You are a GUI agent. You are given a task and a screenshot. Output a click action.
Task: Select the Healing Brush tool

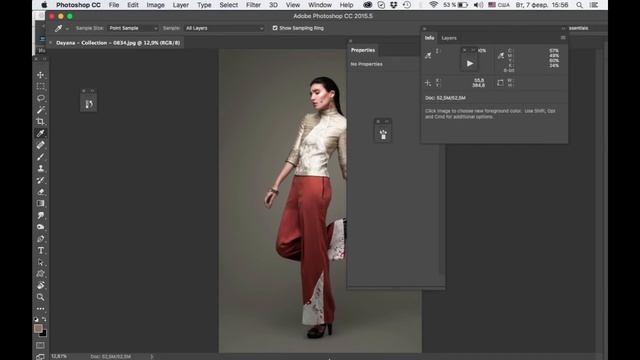(x=40, y=145)
